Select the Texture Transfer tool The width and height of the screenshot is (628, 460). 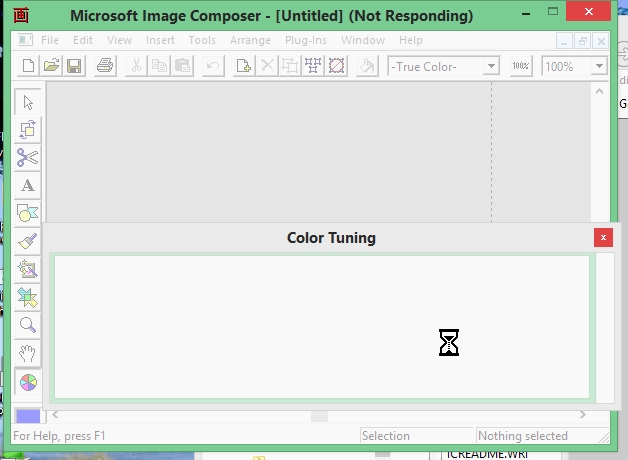pos(28,297)
